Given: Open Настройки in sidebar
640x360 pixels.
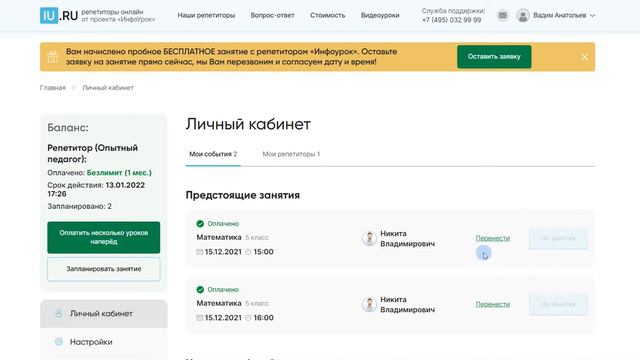Looking at the screenshot, I should [x=104, y=342].
